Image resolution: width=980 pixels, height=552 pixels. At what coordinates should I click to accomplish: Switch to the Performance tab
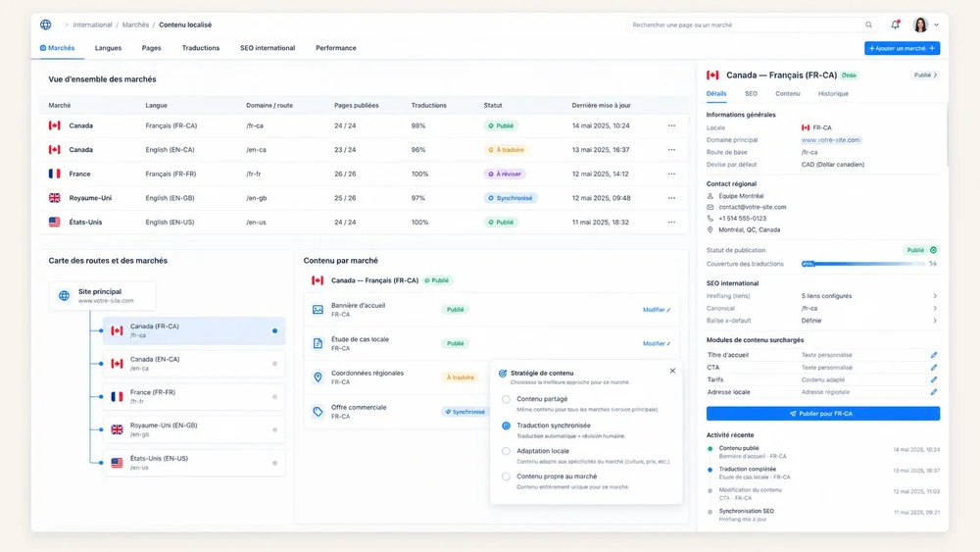click(x=335, y=48)
